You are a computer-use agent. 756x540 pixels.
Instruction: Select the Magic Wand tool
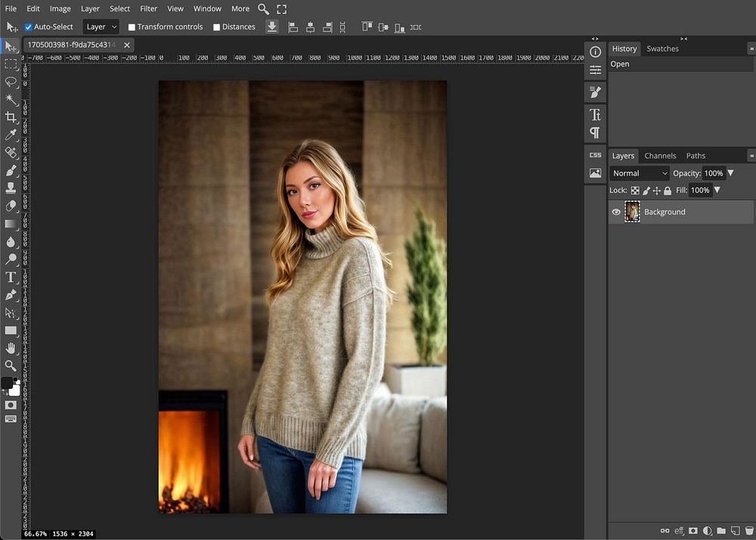pos(11,100)
